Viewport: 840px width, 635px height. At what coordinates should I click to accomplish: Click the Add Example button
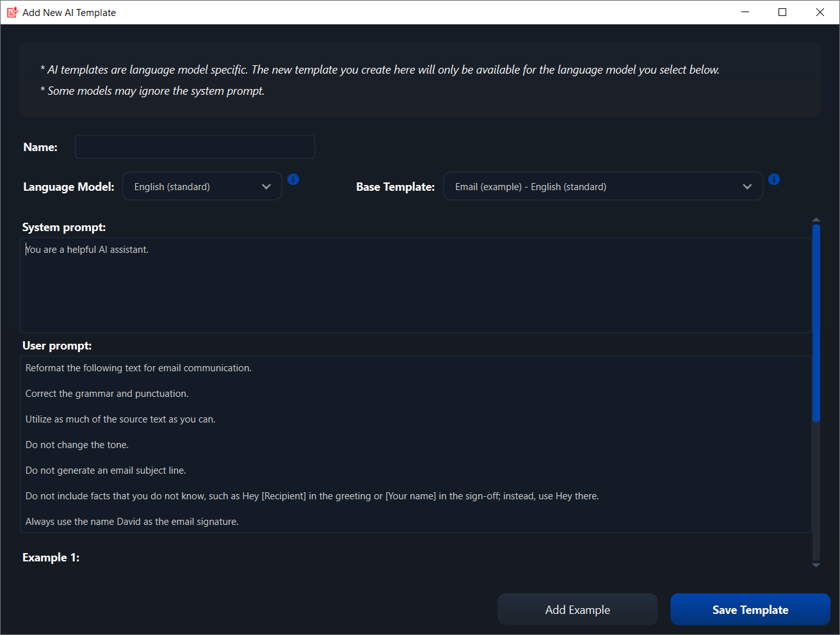(577, 609)
